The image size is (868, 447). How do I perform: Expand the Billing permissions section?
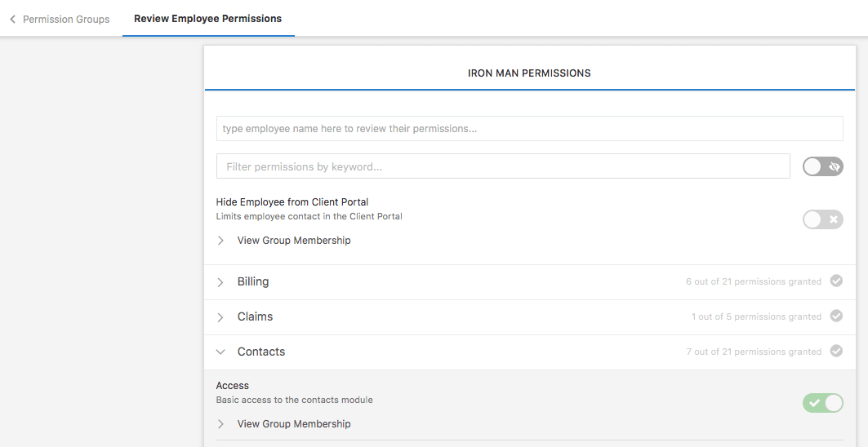pyautogui.click(x=220, y=282)
